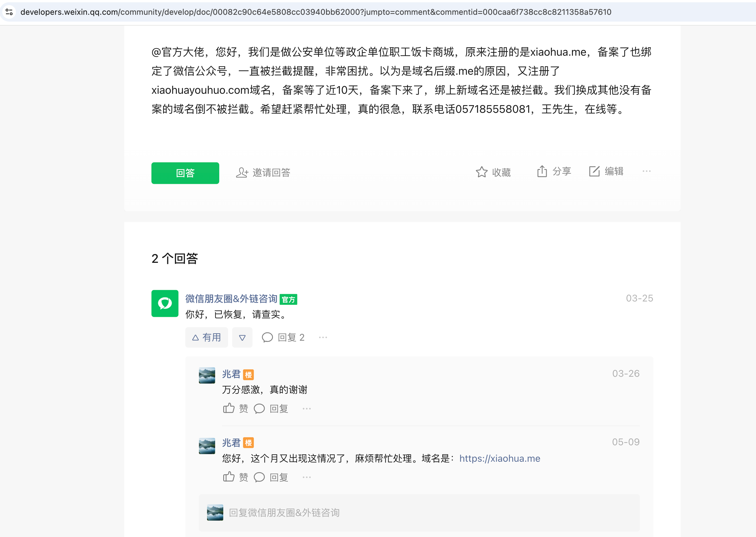The image size is (756, 537).
Task: Click the 赞 label on 万分感激 comment
Action: pos(243,409)
